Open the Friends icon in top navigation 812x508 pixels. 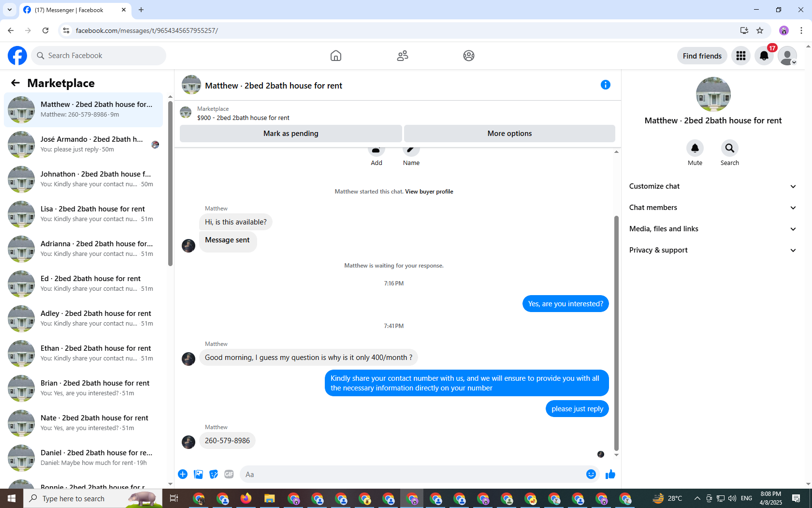[403, 56]
